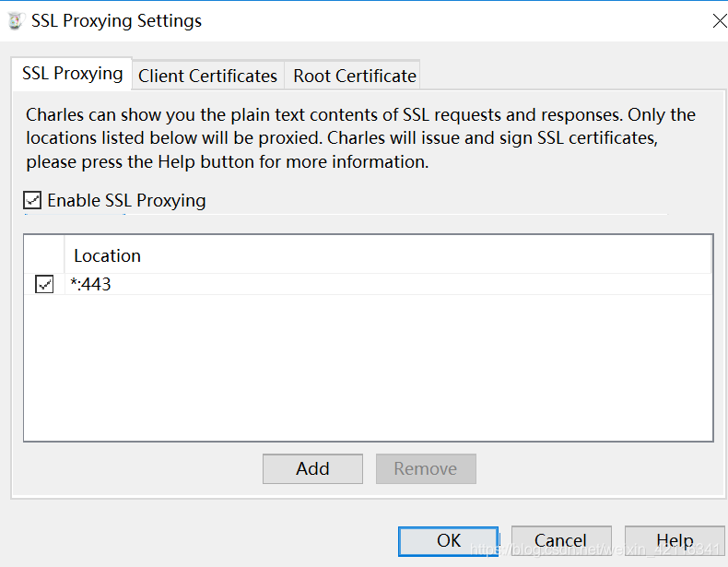This screenshot has width=728, height=567.
Task: Open the Client Certificates tab
Action: 207,76
